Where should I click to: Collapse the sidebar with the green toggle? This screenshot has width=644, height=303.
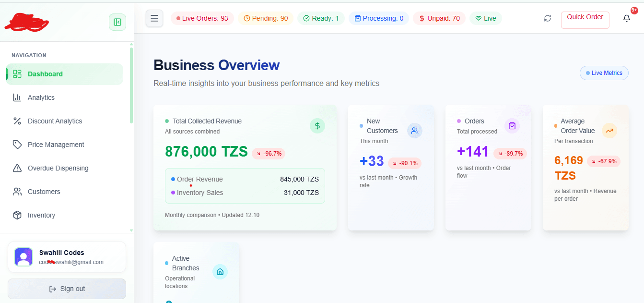pyautogui.click(x=117, y=22)
